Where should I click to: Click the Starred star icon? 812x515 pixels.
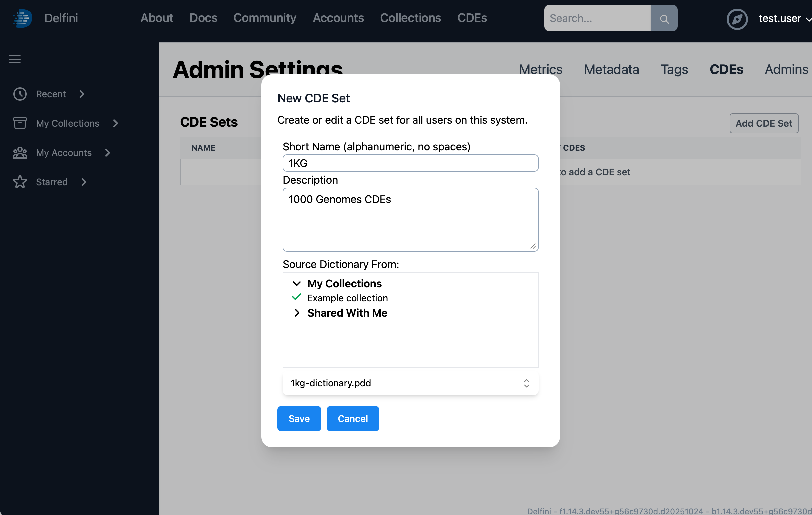[x=20, y=182]
